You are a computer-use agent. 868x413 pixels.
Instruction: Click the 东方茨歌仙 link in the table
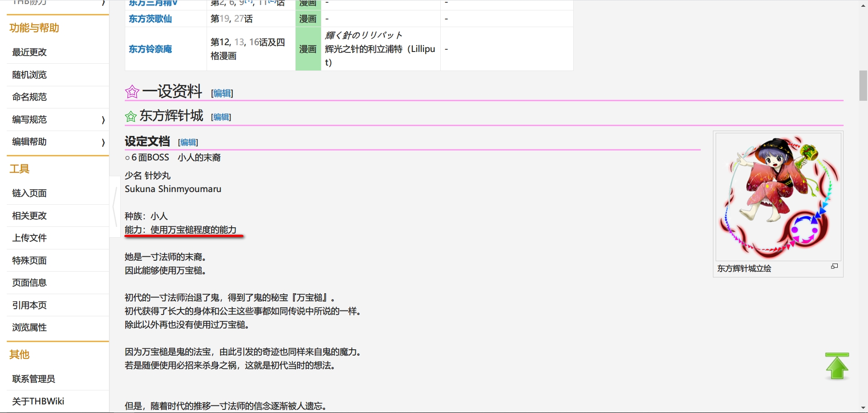150,19
